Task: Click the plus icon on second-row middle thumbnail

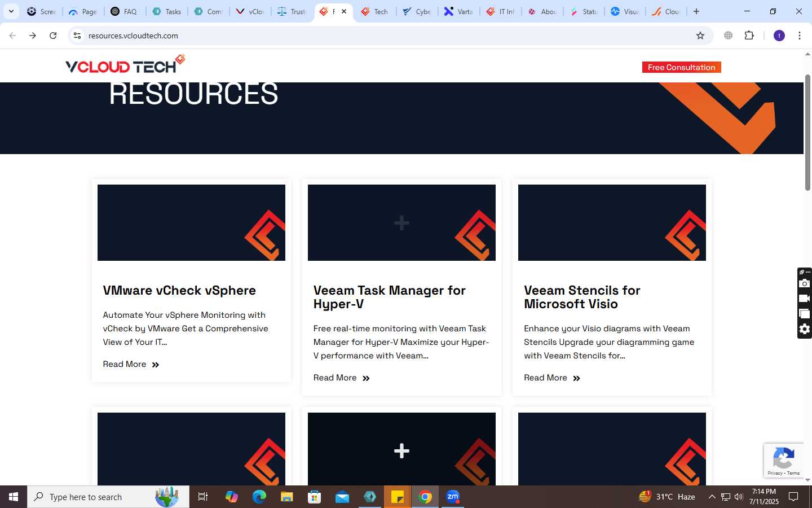Action: pos(401,450)
